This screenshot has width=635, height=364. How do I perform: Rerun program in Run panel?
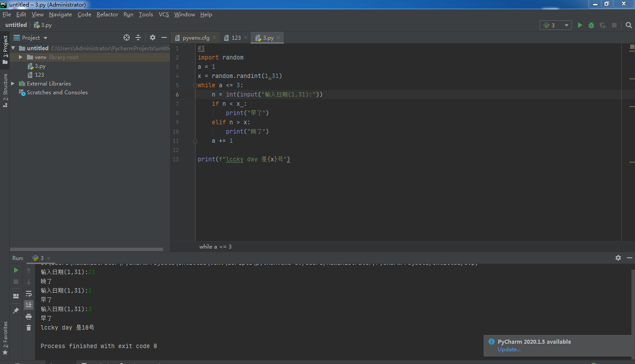click(x=16, y=270)
